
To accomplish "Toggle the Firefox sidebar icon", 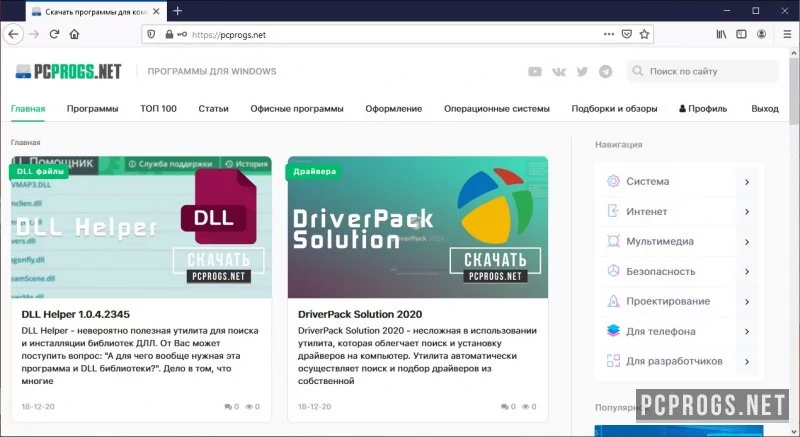I will (741, 34).
